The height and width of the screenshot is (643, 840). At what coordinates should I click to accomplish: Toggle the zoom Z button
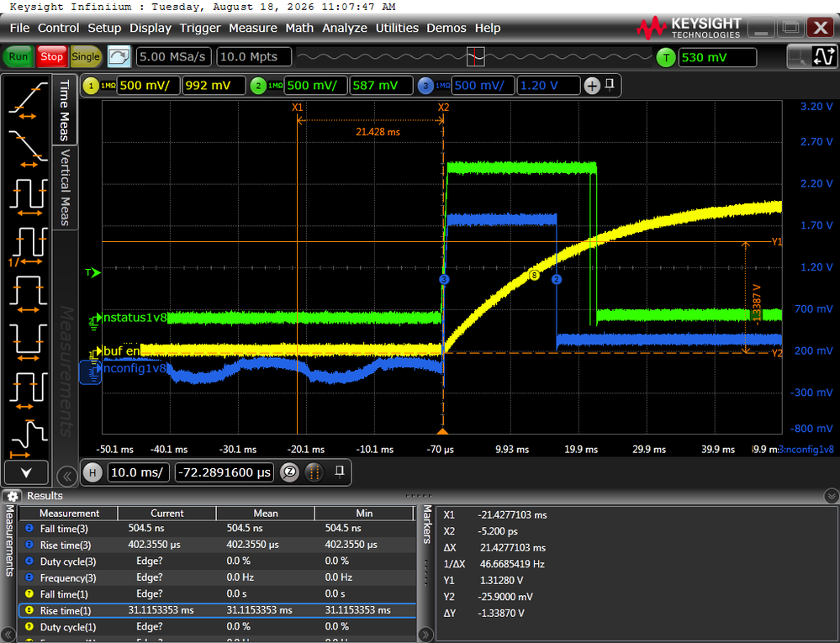pos(290,472)
